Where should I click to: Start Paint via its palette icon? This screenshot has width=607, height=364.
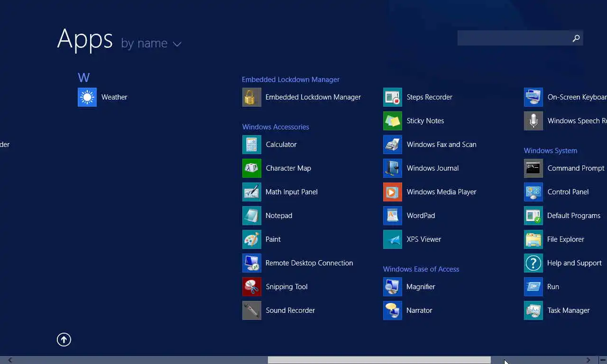(x=252, y=239)
